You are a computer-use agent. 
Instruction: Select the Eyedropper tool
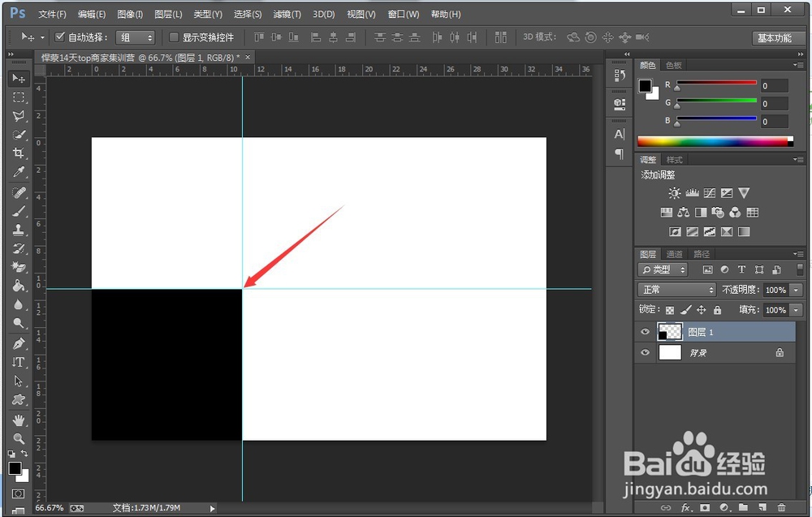pos(19,172)
